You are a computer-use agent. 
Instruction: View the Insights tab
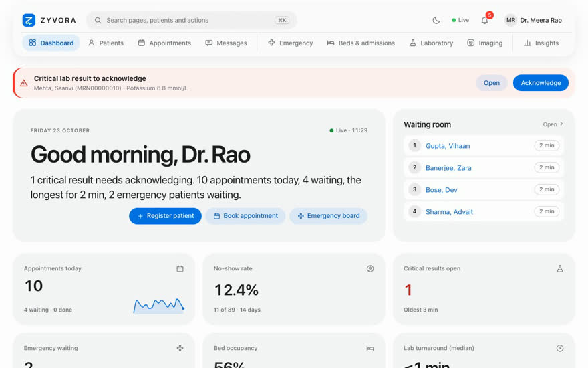point(541,43)
